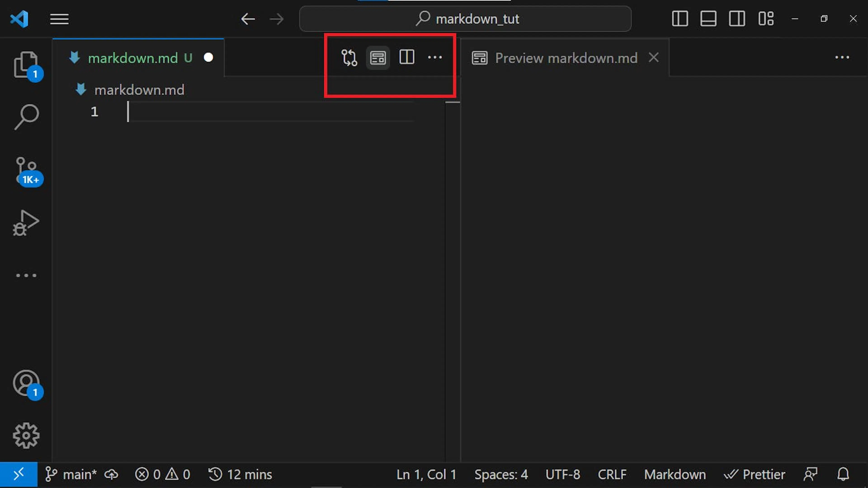Click the application hamburger menu
This screenshot has width=868, height=488.
[59, 19]
